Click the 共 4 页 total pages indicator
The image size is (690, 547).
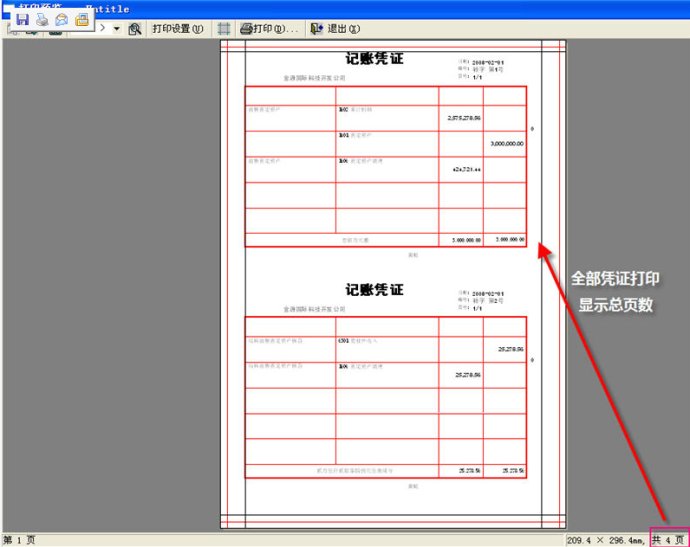coord(668,540)
